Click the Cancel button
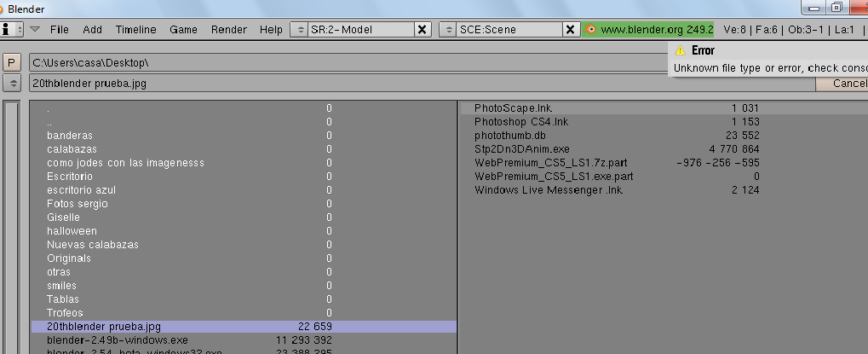Image resolution: width=868 pixels, height=354 pixels. [842, 83]
